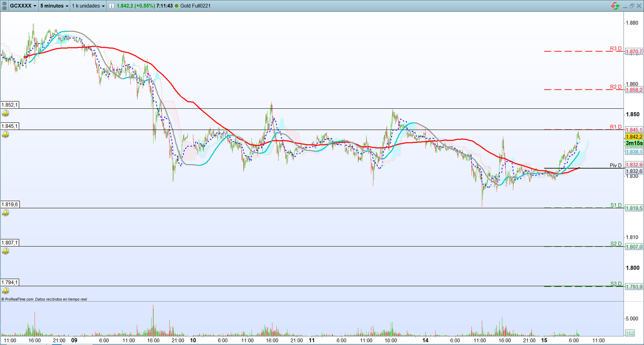
Task: Click the 1.880 price scale value
Action: click(x=632, y=23)
